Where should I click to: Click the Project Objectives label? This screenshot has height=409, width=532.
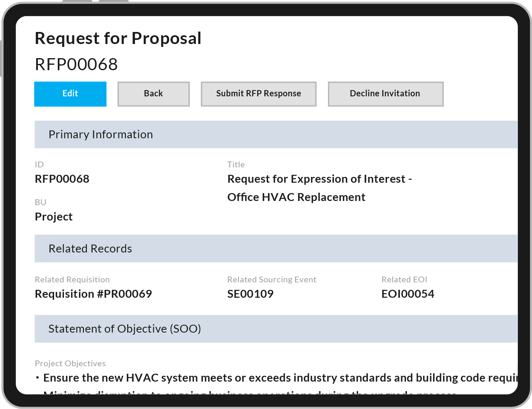pyautogui.click(x=70, y=363)
